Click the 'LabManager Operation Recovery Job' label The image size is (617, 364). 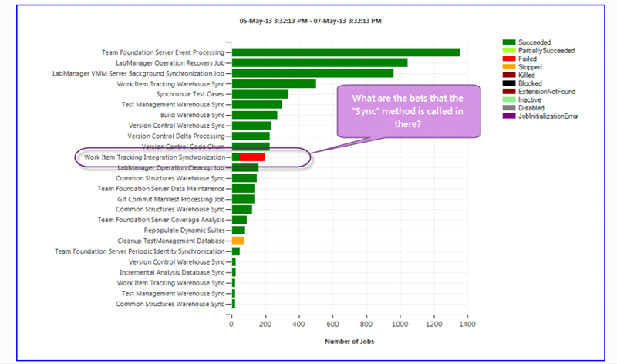coord(170,63)
